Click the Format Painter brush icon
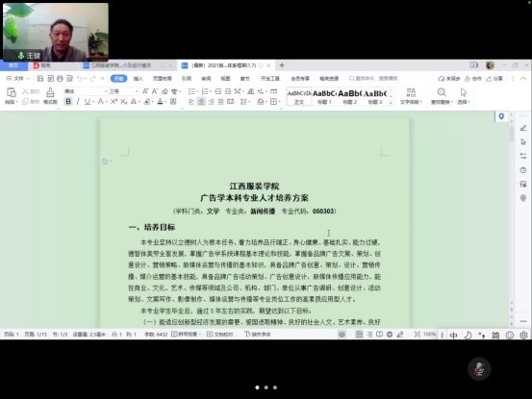The height and width of the screenshot is (399, 532). 50,95
